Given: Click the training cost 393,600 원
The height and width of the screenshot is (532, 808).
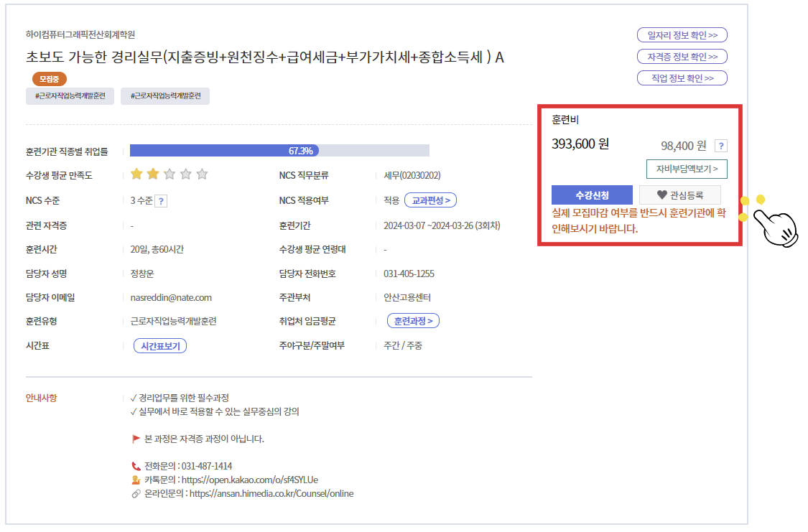Looking at the screenshot, I should [x=580, y=144].
